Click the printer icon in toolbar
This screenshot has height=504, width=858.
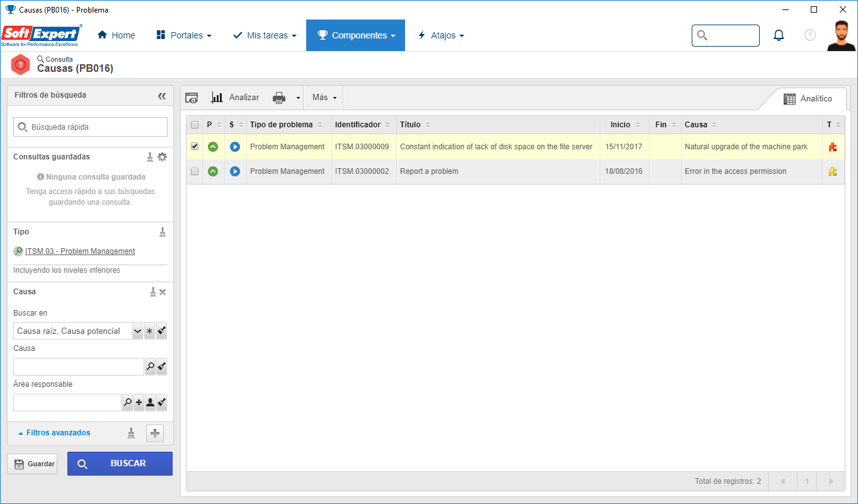279,98
